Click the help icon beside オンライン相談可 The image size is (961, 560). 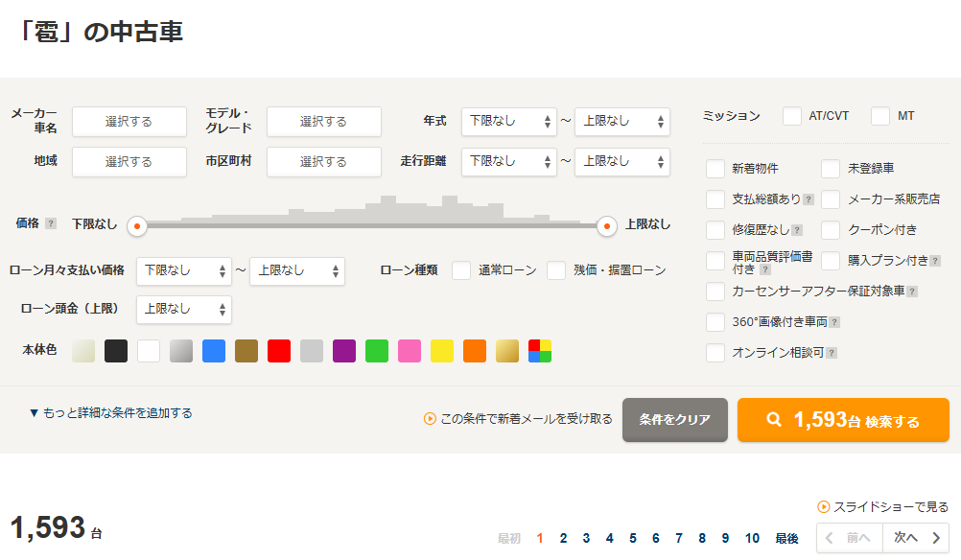pyautogui.click(x=831, y=353)
